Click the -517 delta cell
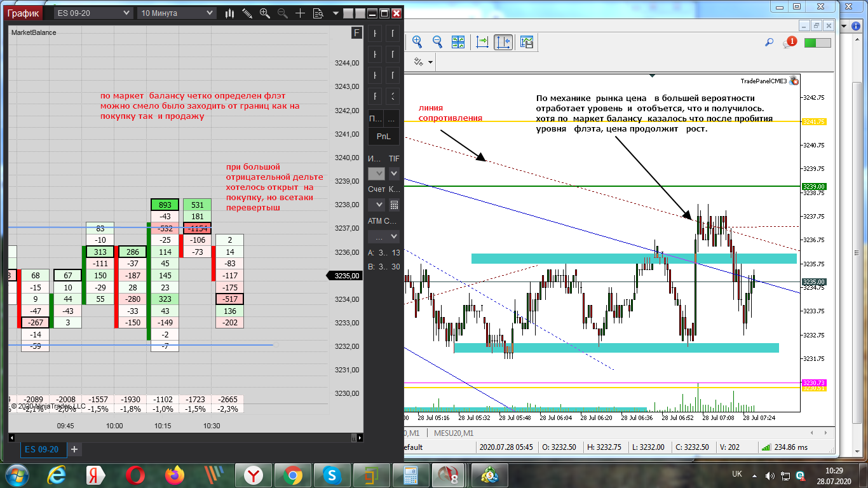 (230, 299)
